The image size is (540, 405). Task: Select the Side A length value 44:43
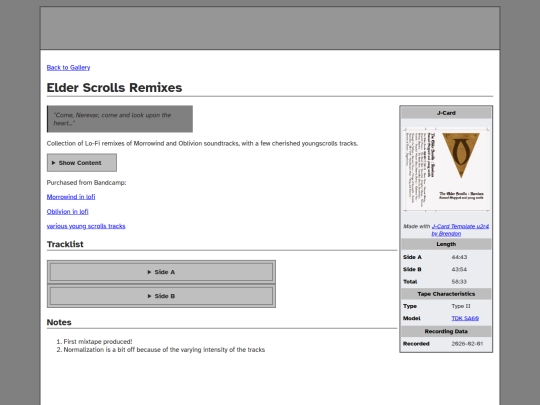pyautogui.click(x=459, y=257)
